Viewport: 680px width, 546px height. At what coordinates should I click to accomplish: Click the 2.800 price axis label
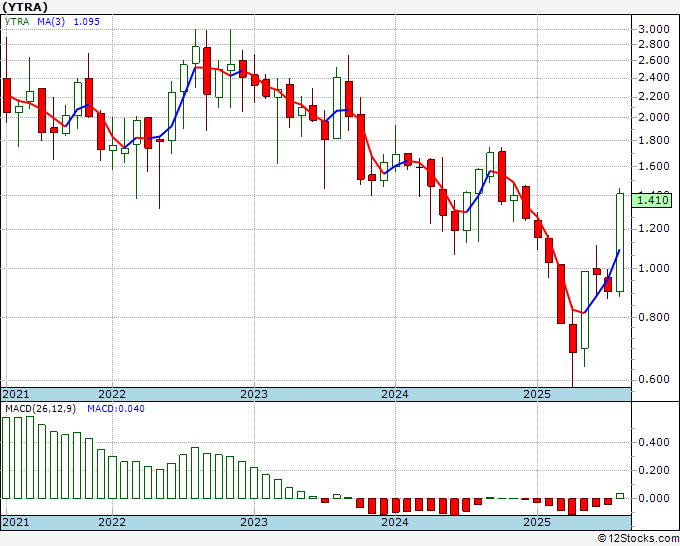tap(654, 44)
